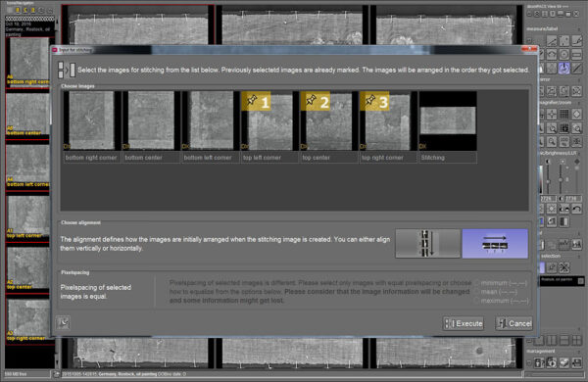Viewport: 588px width, 382px height.
Task: Click the help icon at dialog bottom left
Action: pos(64,323)
